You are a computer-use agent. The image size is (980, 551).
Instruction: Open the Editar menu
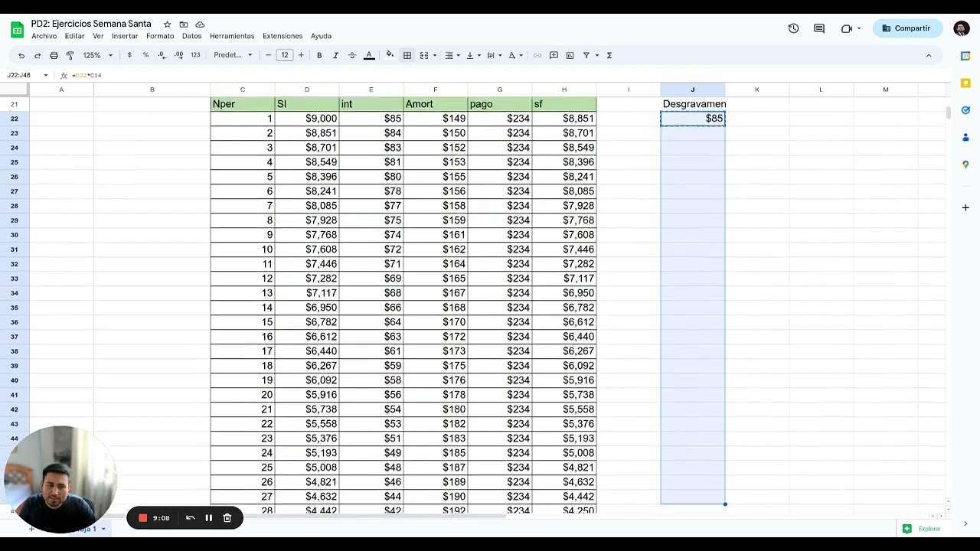point(74,36)
